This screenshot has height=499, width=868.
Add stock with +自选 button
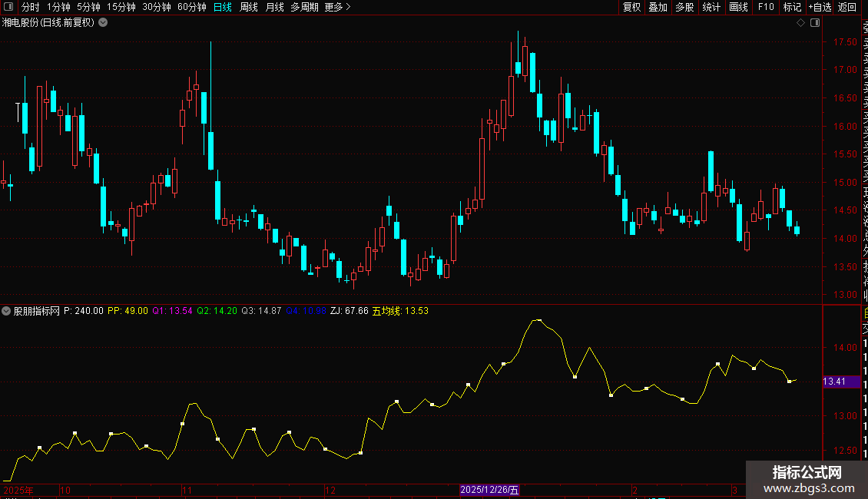[x=820, y=7]
